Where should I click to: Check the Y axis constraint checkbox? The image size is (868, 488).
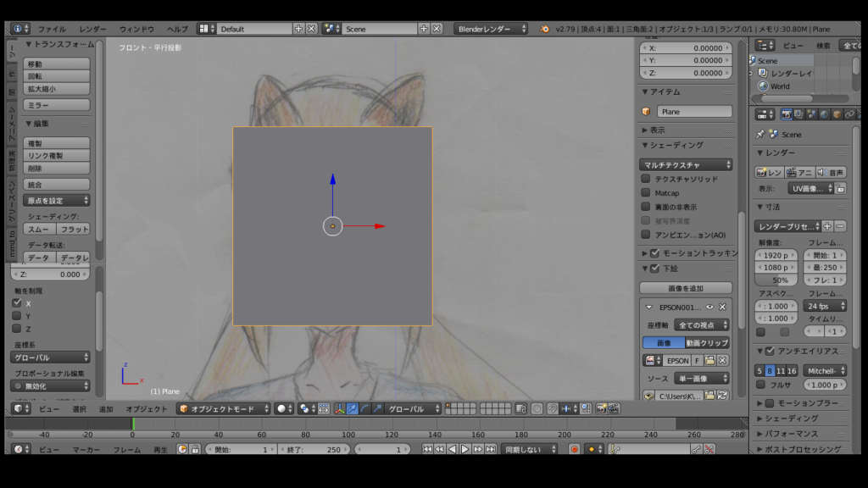pos(17,316)
